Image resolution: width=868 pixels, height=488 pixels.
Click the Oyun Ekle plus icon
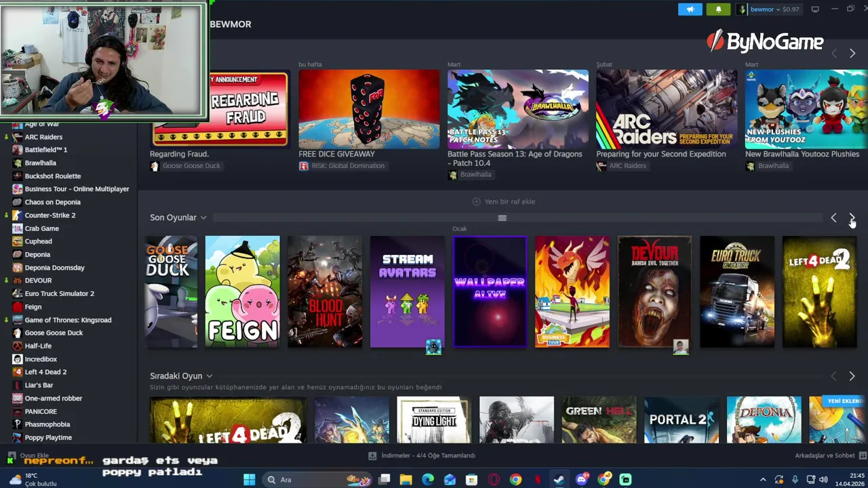point(11,455)
